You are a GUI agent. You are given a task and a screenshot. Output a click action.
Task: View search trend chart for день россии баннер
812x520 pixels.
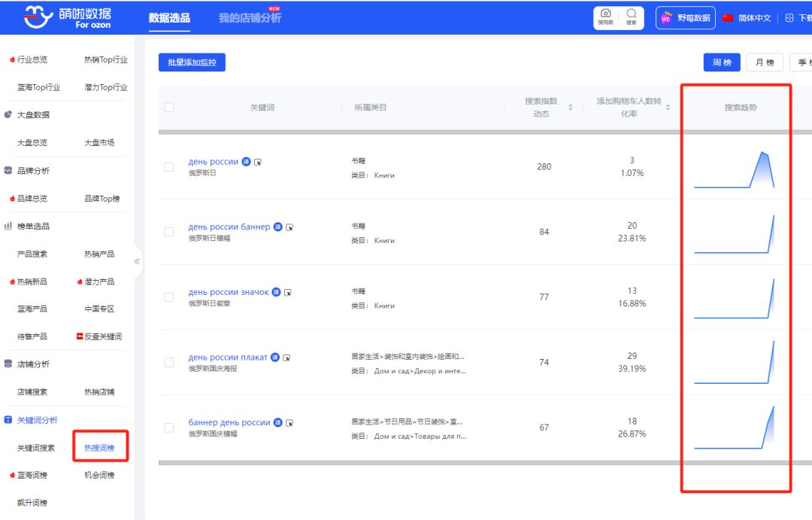735,234
